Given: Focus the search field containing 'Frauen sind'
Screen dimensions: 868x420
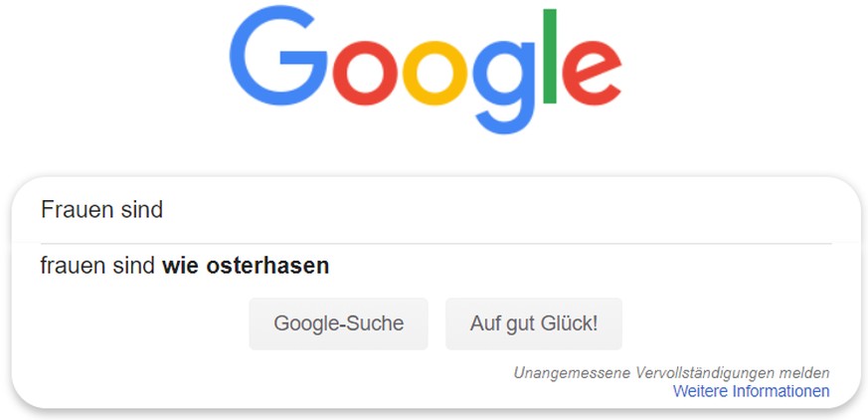Looking at the screenshot, I should [436, 211].
